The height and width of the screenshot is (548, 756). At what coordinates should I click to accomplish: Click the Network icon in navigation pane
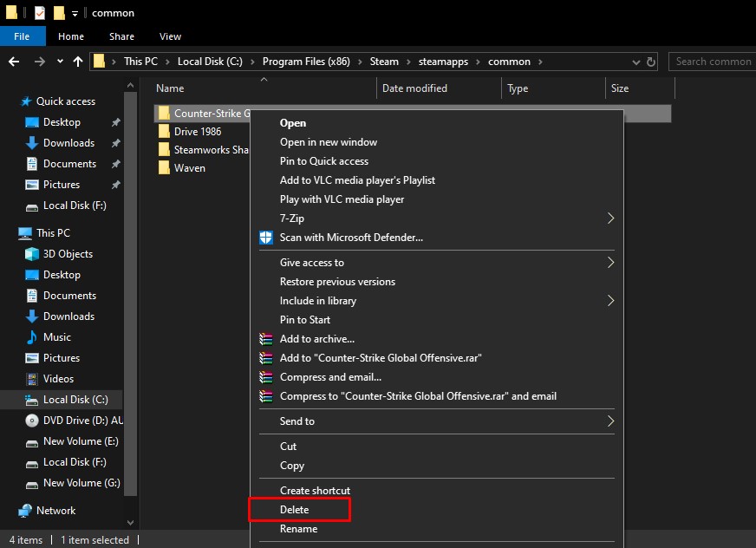[25, 511]
